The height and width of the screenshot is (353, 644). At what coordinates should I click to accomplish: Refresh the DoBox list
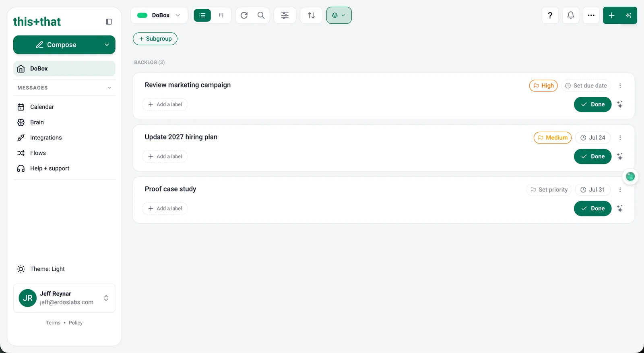click(244, 15)
